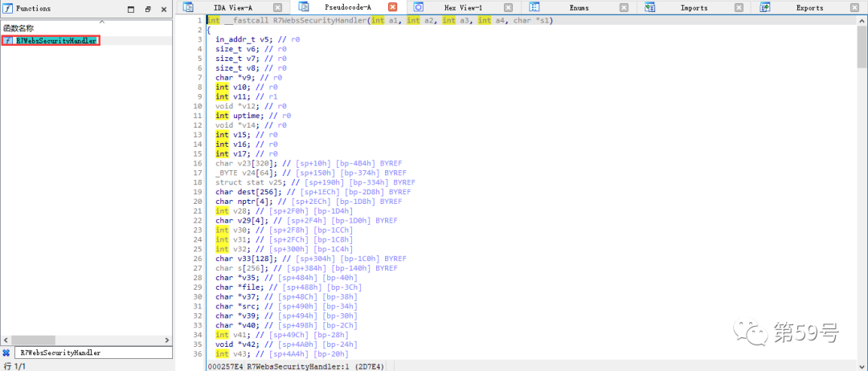Click the 'struct stat v25' declaration
The width and height of the screenshot is (868, 371).
[x=316, y=182]
